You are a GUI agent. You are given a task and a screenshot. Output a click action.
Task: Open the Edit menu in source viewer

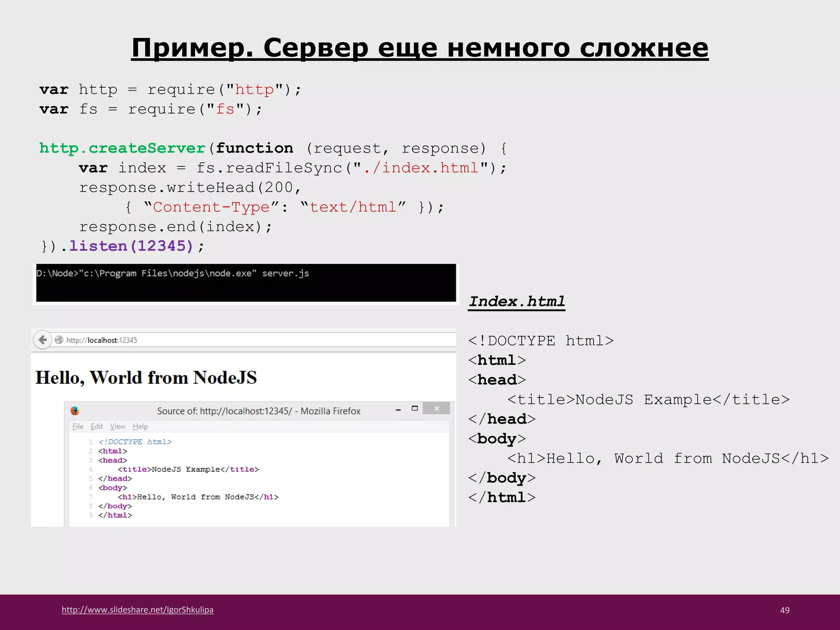click(x=97, y=427)
